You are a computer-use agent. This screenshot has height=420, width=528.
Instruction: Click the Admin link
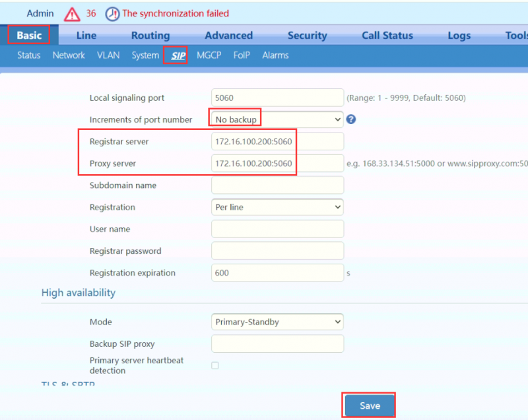(40, 13)
